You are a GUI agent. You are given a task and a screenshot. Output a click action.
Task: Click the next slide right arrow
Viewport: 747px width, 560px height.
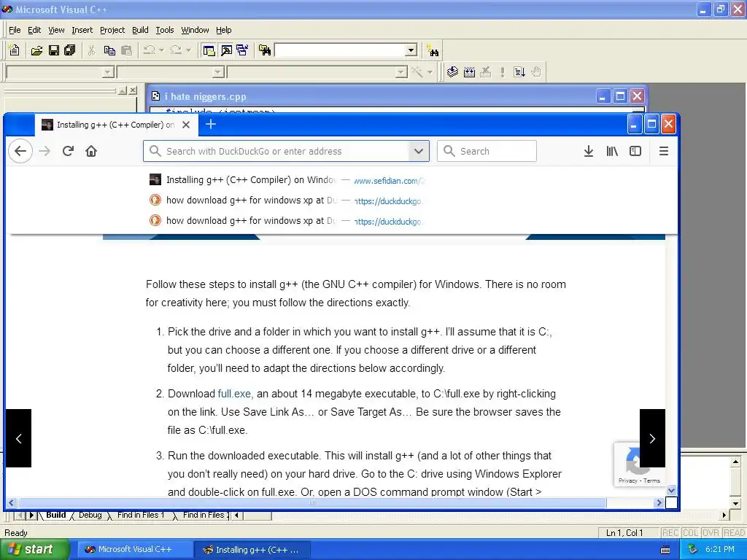652,438
